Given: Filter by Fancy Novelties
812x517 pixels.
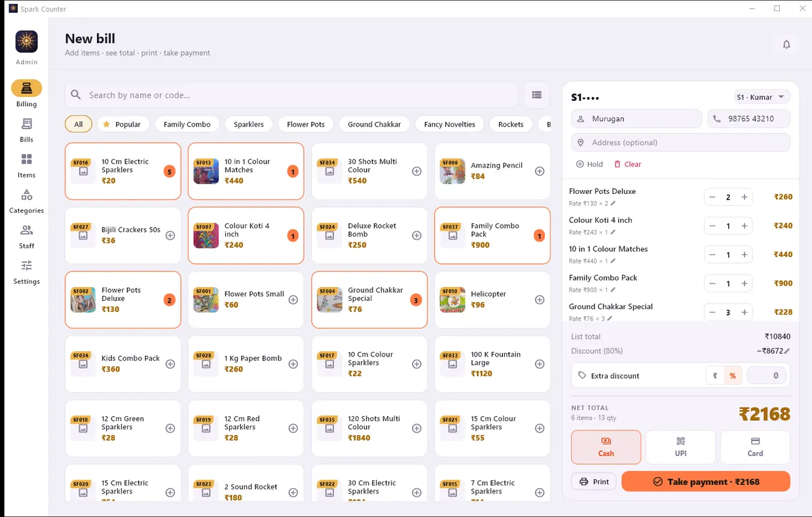Looking at the screenshot, I should 450,124.
